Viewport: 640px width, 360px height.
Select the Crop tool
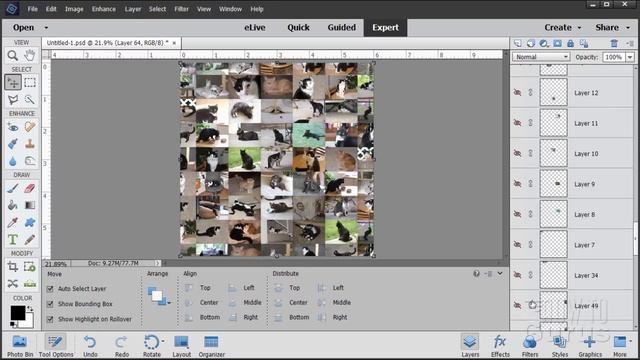click(x=13, y=267)
